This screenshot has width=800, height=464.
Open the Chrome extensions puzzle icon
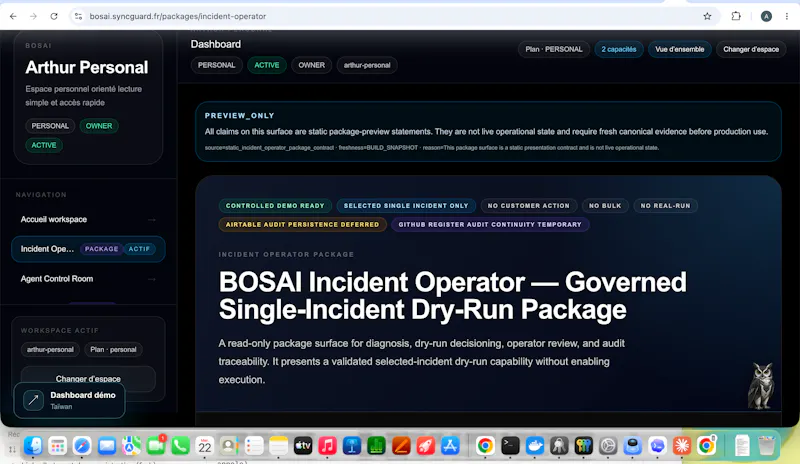pyautogui.click(x=736, y=16)
